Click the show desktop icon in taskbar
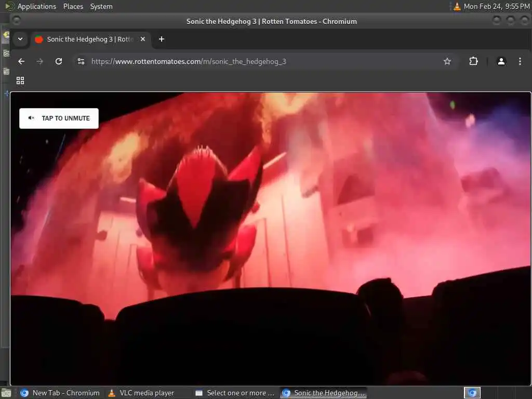532x399 pixels. pyautogui.click(x=6, y=393)
